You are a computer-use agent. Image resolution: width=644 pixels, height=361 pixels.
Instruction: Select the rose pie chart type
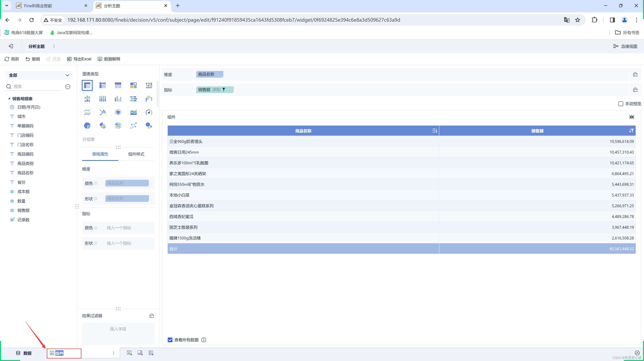(x=102, y=125)
